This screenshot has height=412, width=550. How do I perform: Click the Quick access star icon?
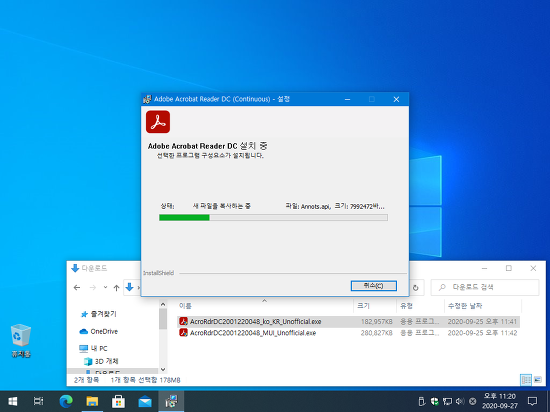click(84, 314)
